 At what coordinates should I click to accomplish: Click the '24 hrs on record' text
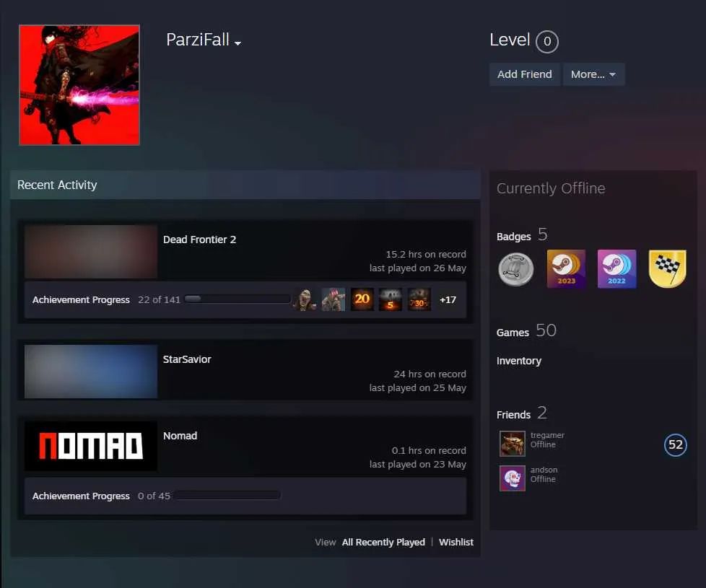coord(430,374)
